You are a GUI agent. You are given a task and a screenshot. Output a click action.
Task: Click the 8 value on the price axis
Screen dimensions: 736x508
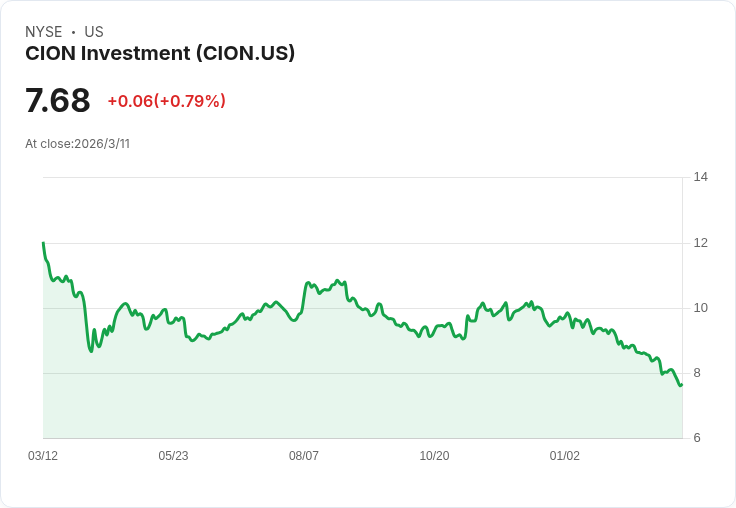[x=697, y=373]
